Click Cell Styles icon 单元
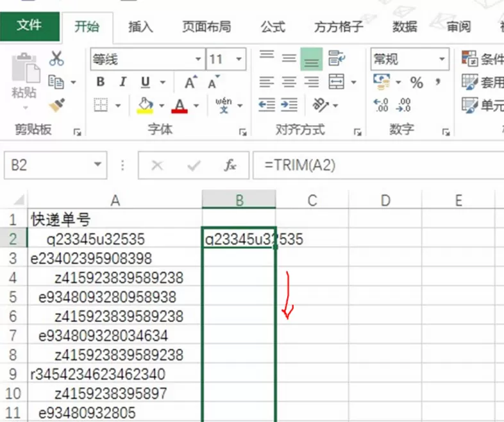This screenshot has height=422, width=504. 470,105
